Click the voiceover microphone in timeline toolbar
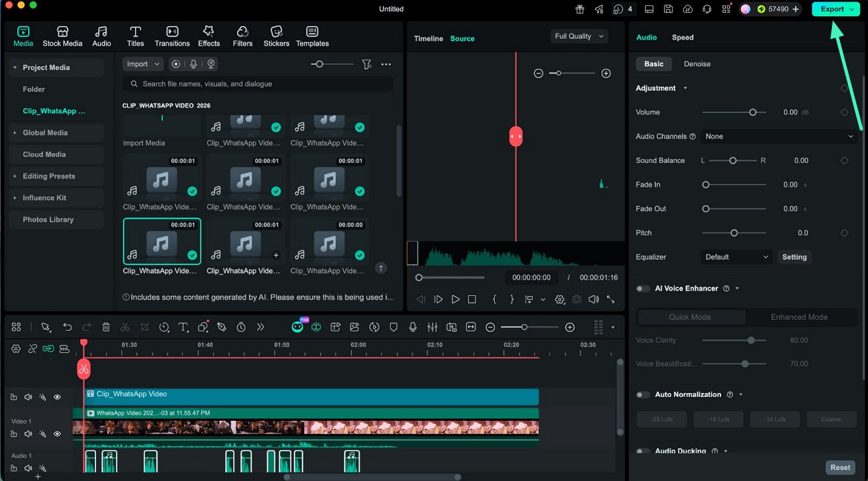 click(x=413, y=327)
